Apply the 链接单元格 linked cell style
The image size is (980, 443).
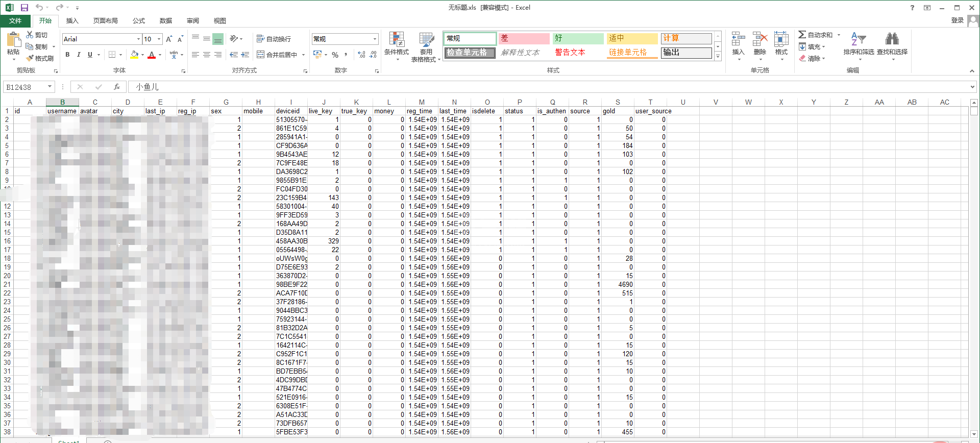pyautogui.click(x=632, y=53)
